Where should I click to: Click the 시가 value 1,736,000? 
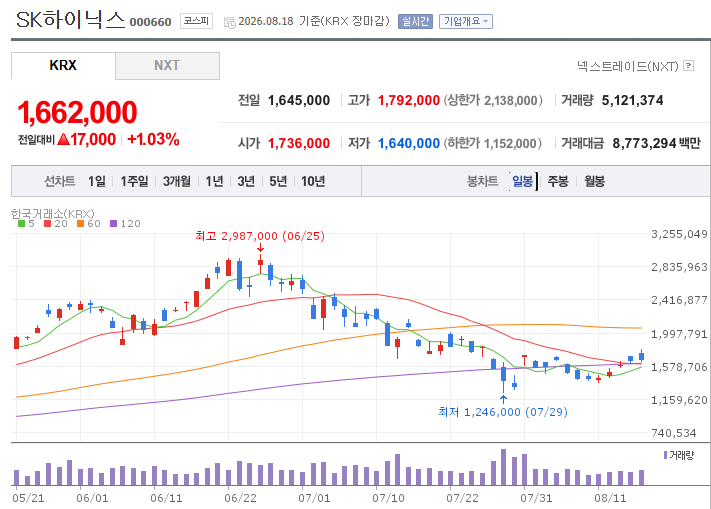299,143
